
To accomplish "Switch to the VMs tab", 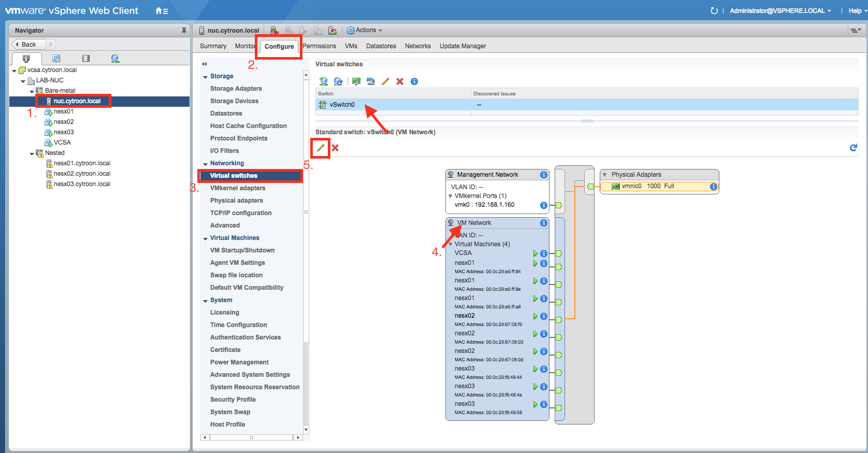I will click(351, 46).
